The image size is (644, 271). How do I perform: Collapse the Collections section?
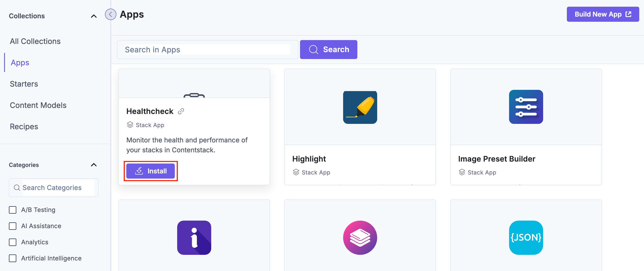click(x=94, y=16)
